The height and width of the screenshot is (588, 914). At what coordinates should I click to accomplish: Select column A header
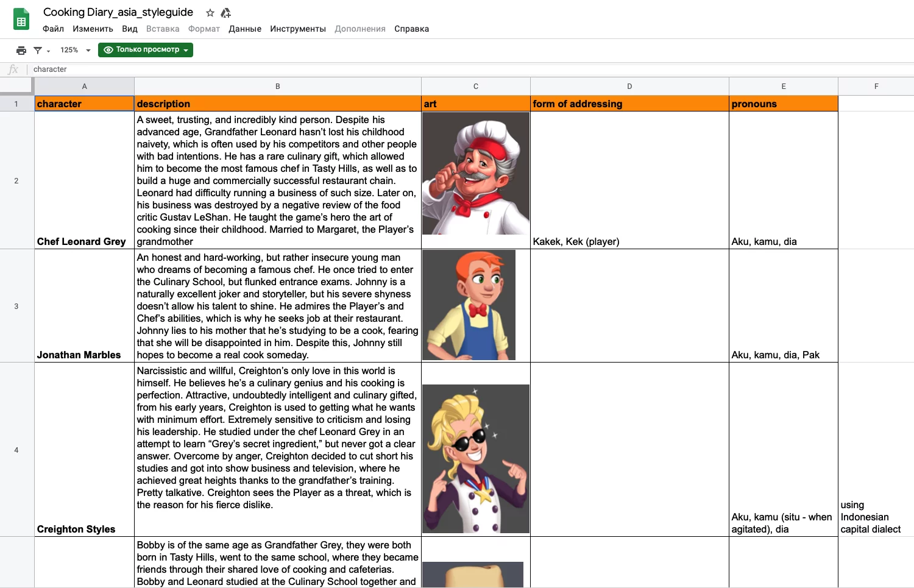pyautogui.click(x=84, y=87)
